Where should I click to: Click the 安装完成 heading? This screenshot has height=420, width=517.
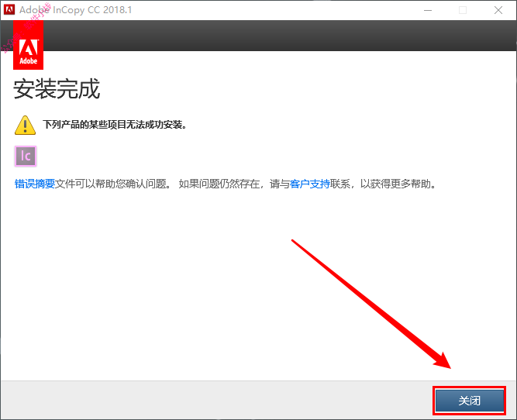pyautogui.click(x=57, y=89)
